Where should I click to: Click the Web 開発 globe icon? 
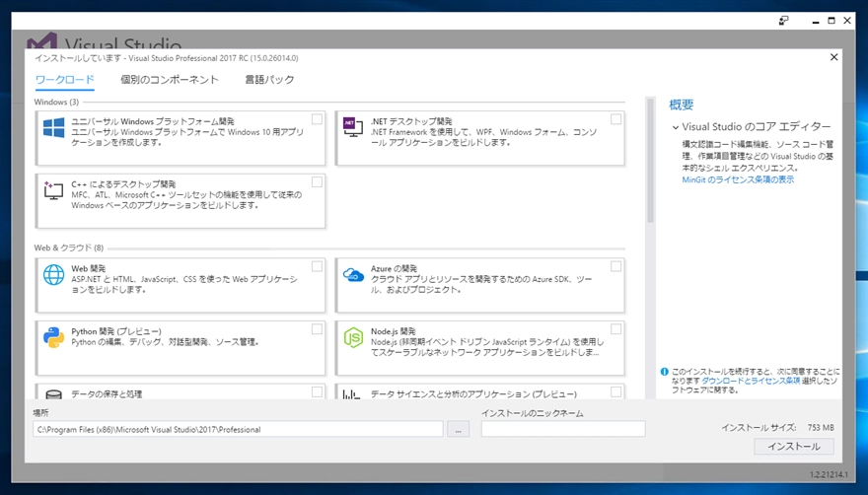(x=53, y=275)
